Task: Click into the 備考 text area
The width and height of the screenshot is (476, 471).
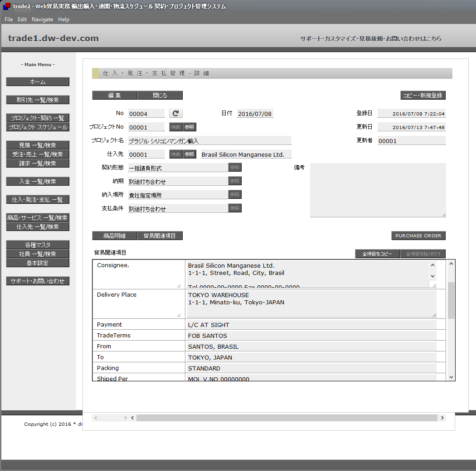Action: (x=378, y=190)
